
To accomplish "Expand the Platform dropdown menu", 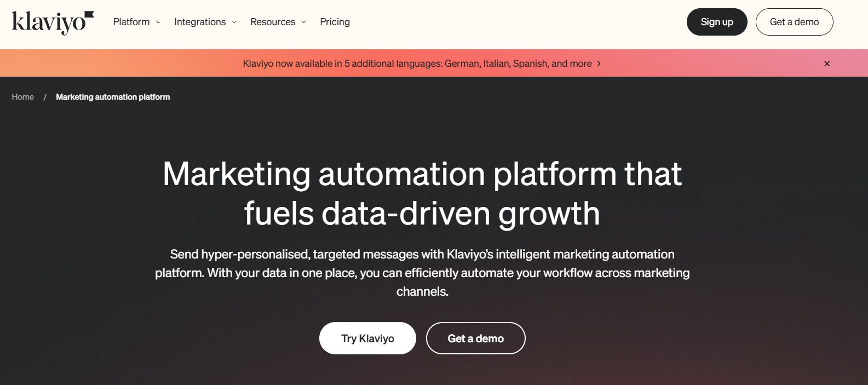I will click(x=136, y=22).
